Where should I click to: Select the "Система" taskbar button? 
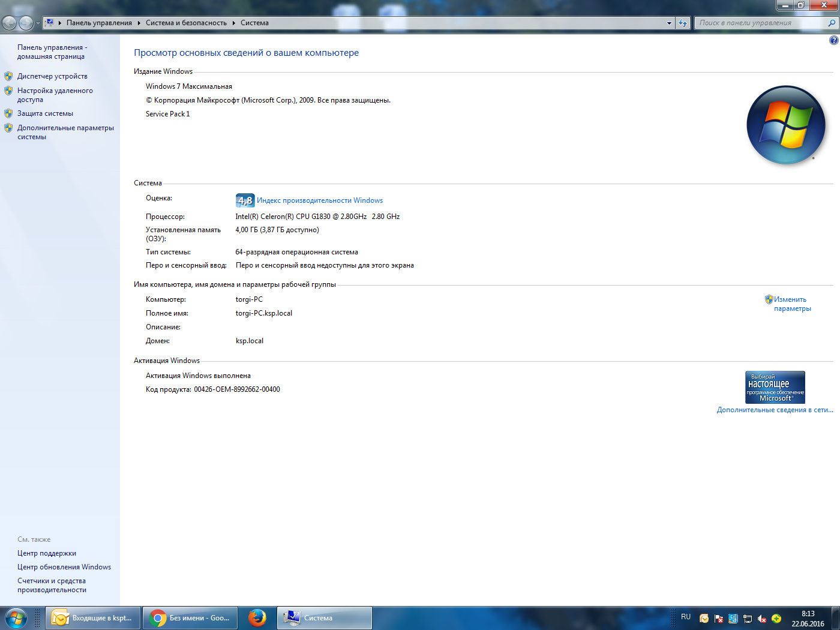[325, 618]
